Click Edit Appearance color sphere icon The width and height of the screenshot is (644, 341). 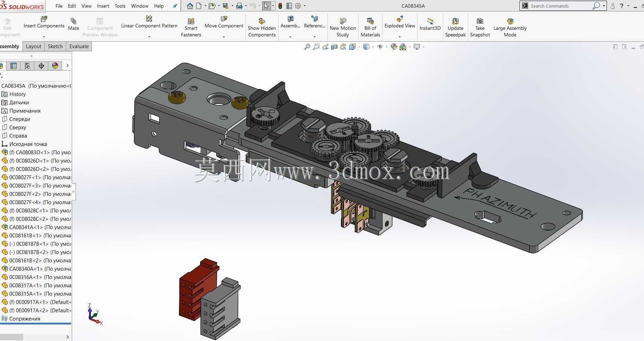[x=394, y=47]
